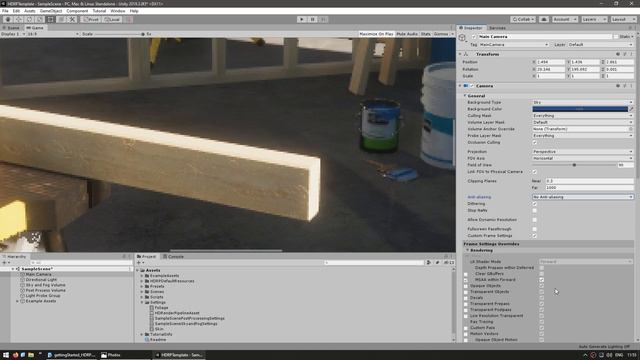Image resolution: width=640 pixels, height=360 pixels.
Task: Select the Rect transform tool
Action: (x=51, y=19)
